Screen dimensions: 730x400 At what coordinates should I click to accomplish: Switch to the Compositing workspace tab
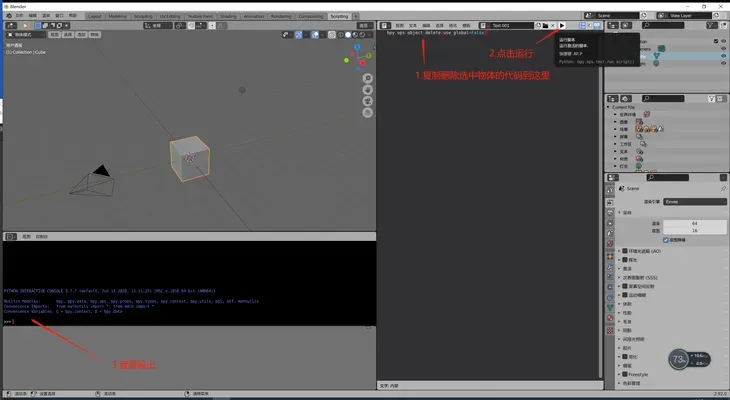(311, 16)
